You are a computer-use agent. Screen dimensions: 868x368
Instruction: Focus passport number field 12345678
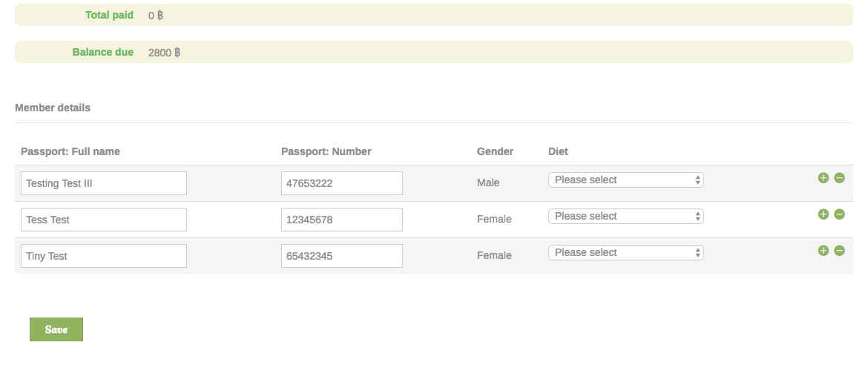(341, 220)
